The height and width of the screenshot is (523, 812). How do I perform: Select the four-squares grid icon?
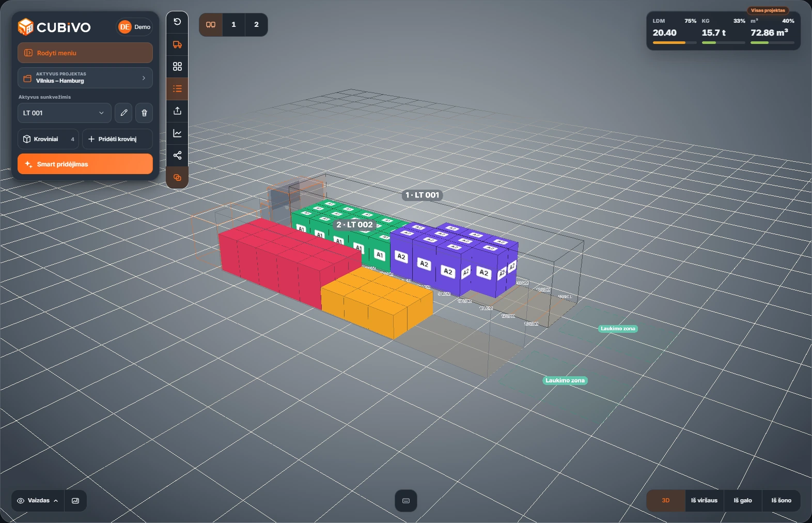177,67
